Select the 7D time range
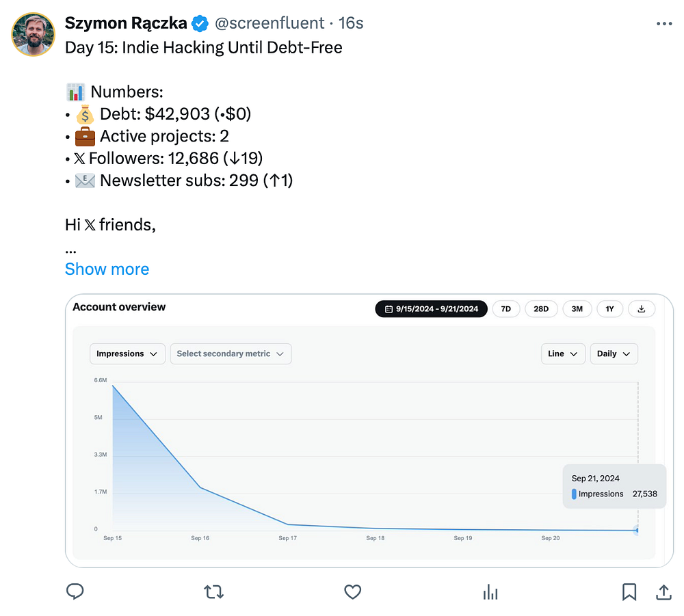 point(506,309)
